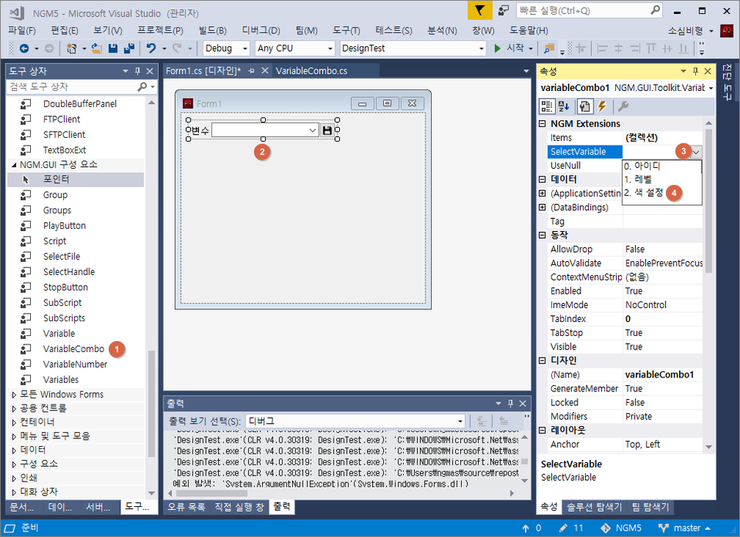Click the wrench property pages icon
740x537 pixels.
623,106
